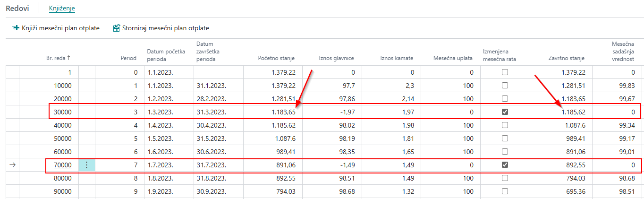
Task: Toggle Izmenjena mesečna rata checkbox for period 9
Action: pos(505,191)
